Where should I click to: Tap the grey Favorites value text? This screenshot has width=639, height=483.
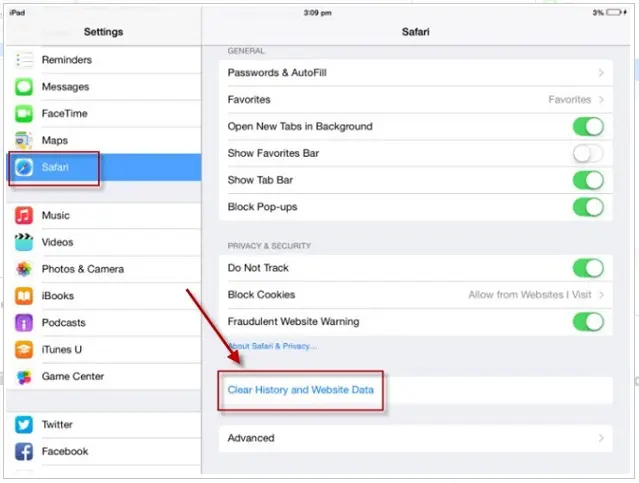pyautogui.click(x=569, y=100)
